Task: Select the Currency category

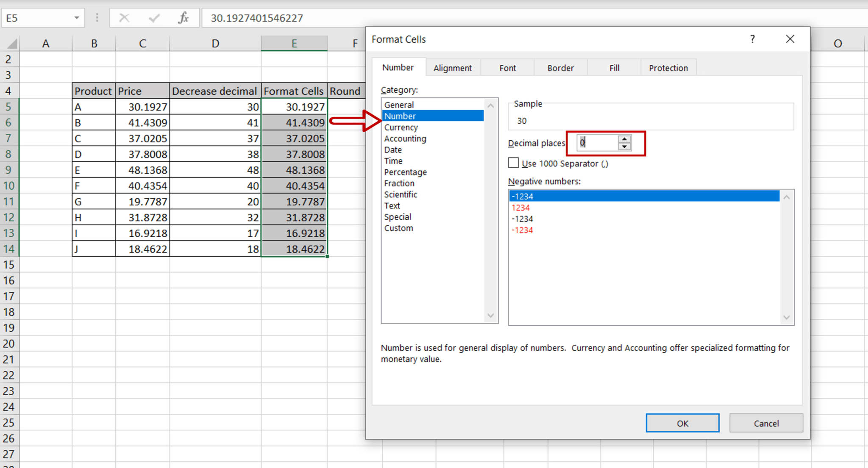Action: [x=401, y=127]
